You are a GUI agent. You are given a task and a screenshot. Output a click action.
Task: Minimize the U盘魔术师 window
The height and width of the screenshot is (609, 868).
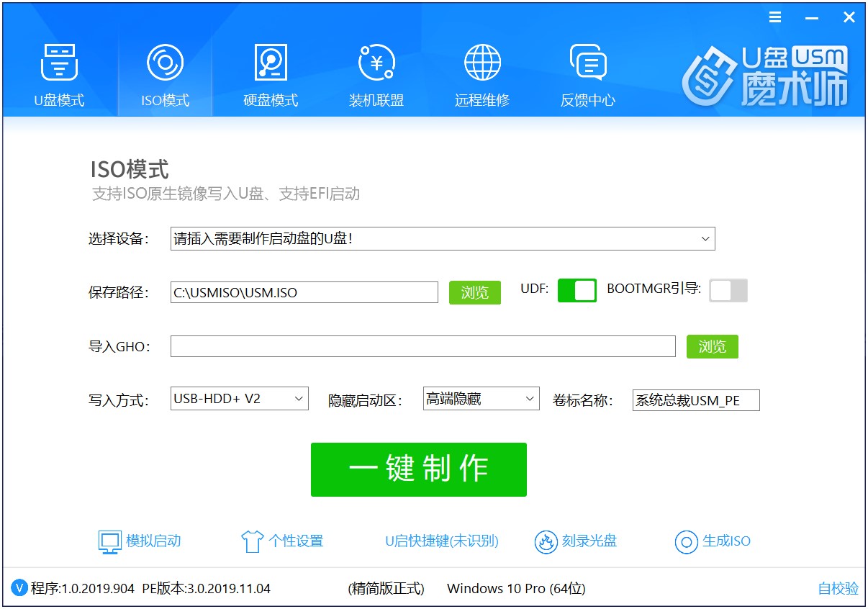(812, 17)
